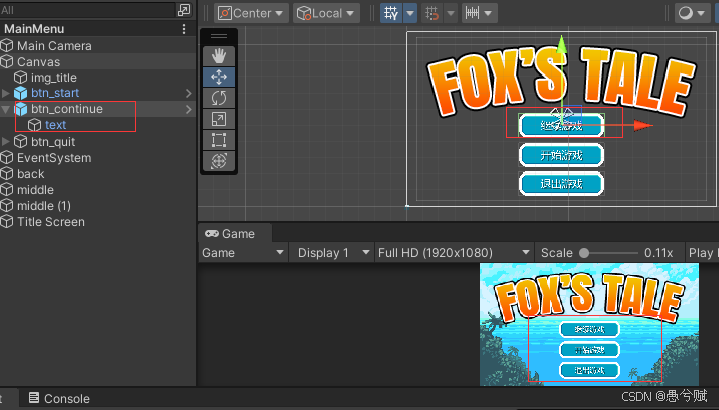Select the Rotate tool
Screen dimensions: 719x410
point(219,98)
